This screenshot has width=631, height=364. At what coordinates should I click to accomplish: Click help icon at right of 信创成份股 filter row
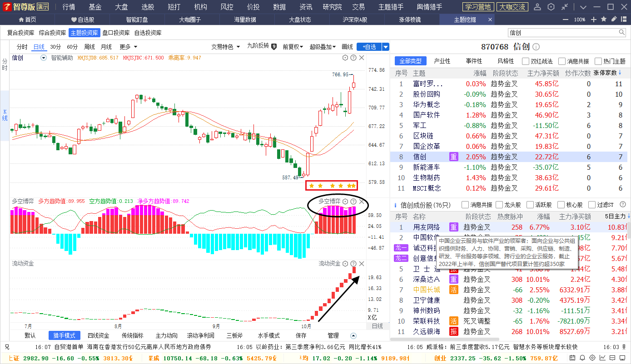623,205
